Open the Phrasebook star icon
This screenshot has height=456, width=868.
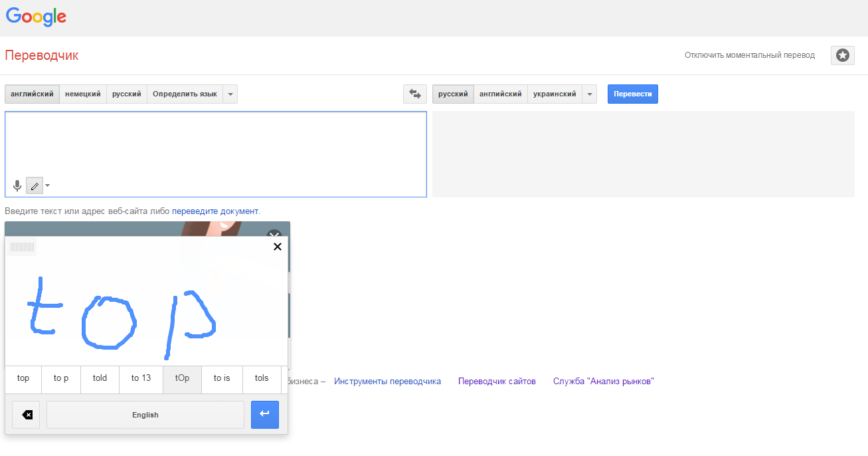(842, 56)
